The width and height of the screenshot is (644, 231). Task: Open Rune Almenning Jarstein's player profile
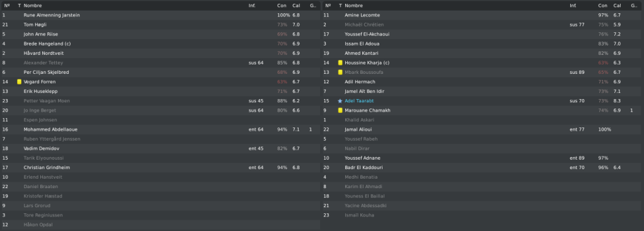(x=52, y=15)
